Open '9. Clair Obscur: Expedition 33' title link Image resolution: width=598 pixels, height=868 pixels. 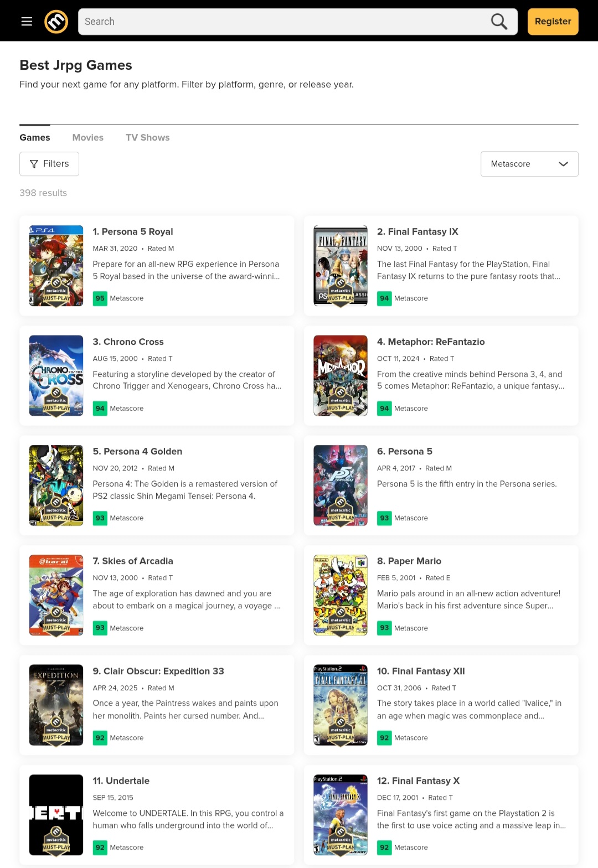click(x=158, y=671)
